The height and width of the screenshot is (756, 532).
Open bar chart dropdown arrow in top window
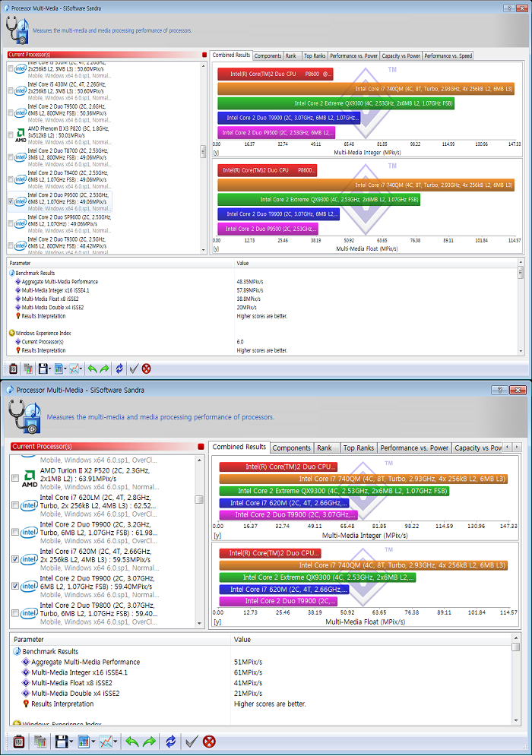tap(65, 369)
